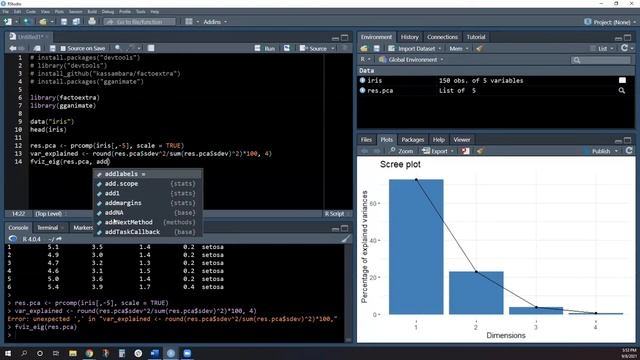Select 'addlabels =' autocomplete suggestion

[148, 174]
